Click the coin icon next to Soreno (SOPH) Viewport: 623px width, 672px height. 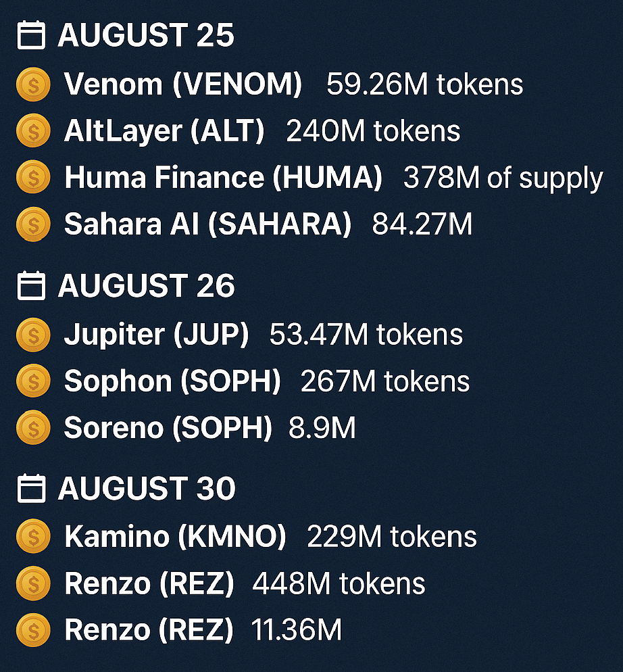pyautogui.click(x=33, y=427)
